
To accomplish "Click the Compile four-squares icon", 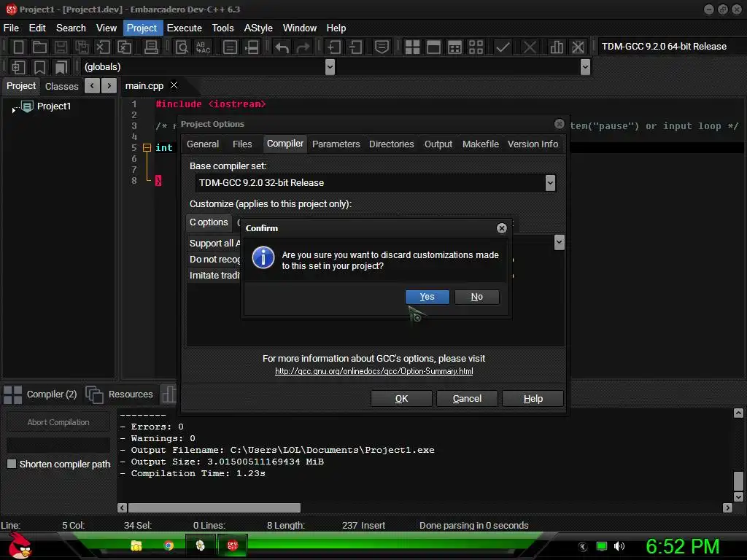I will 412,47.
